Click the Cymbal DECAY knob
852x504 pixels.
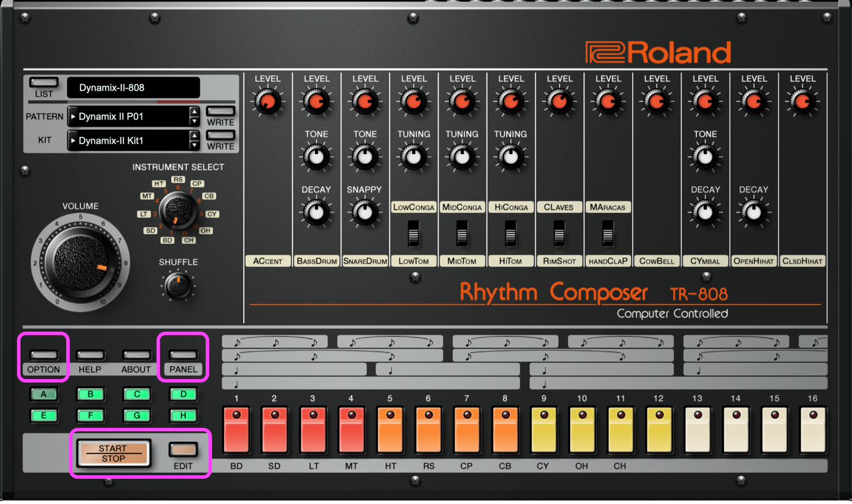[x=705, y=213]
